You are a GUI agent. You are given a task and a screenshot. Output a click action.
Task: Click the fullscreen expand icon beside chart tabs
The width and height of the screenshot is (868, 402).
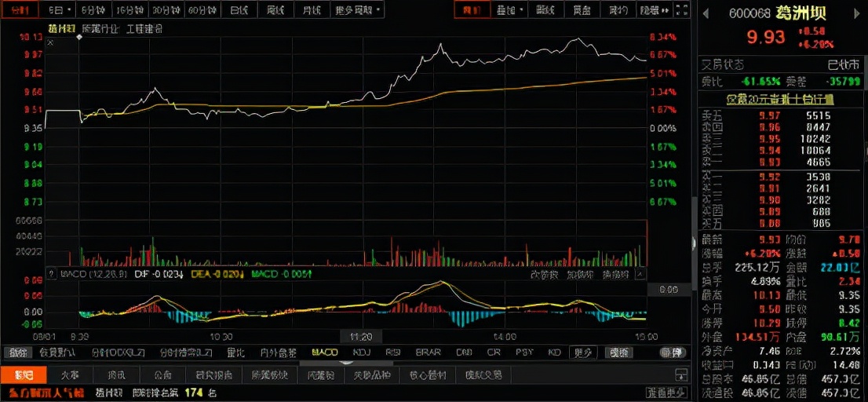pyautogui.click(x=684, y=9)
